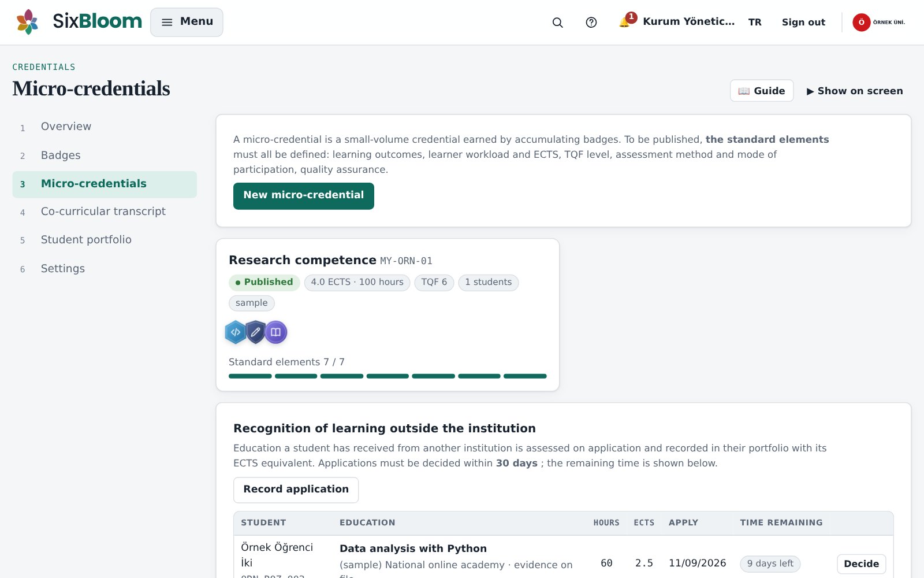Click the TQF 6 chip
This screenshot has height=578, width=924.
point(434,282)
